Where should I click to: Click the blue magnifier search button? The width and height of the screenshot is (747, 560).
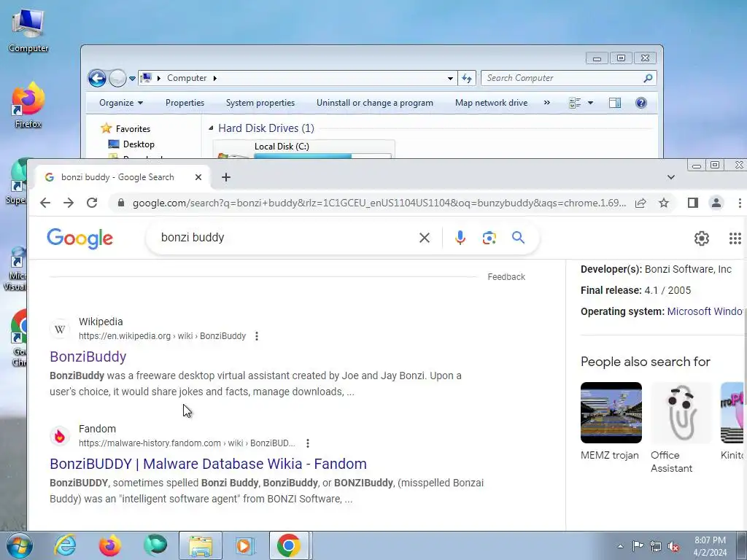(519, 237)
